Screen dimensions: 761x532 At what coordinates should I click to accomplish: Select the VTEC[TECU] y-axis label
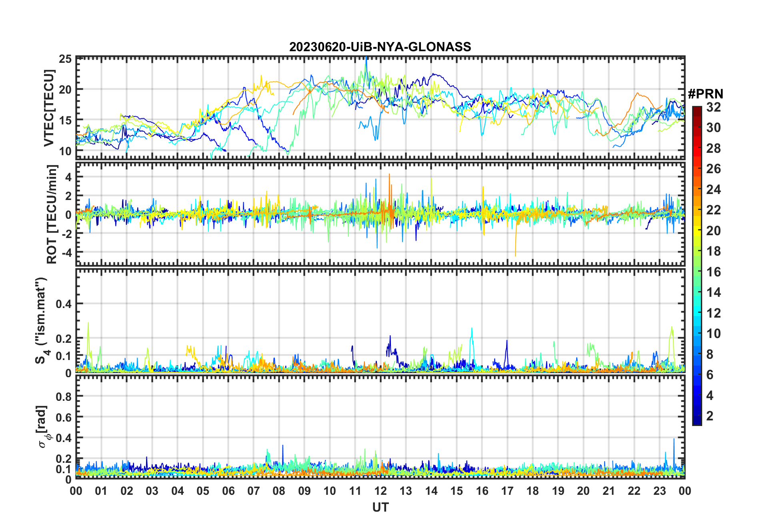[49, 108]
